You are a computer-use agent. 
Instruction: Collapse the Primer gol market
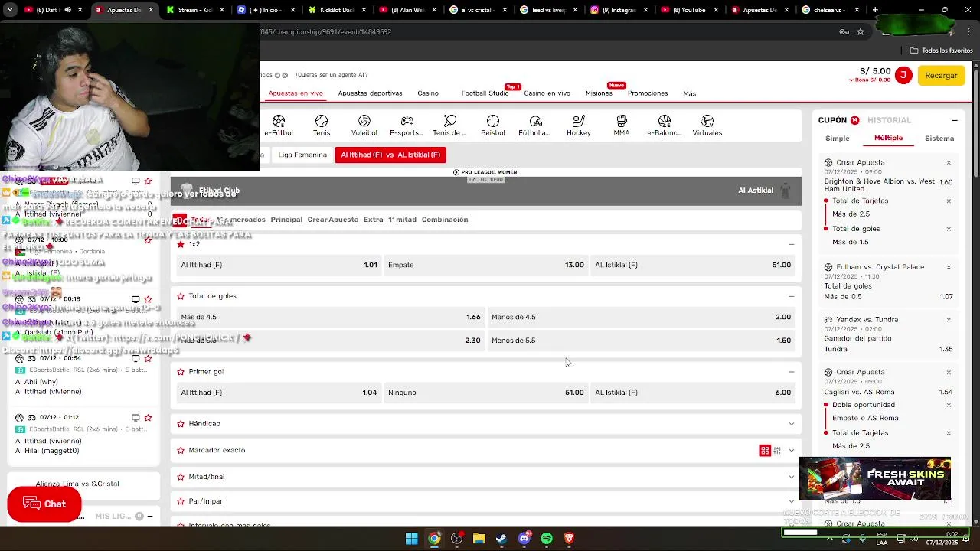(x=792, y=372)
